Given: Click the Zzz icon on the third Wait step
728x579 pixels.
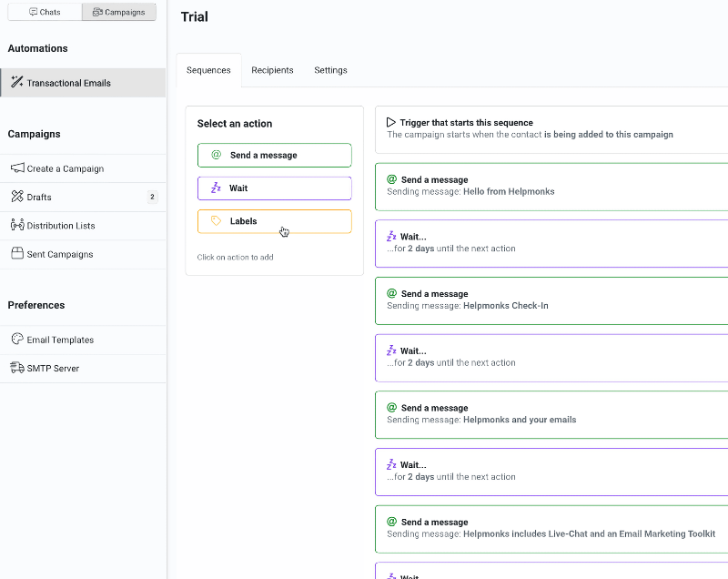Looking at the screenshot, I should pyautogui.click(x=391, y=464).
